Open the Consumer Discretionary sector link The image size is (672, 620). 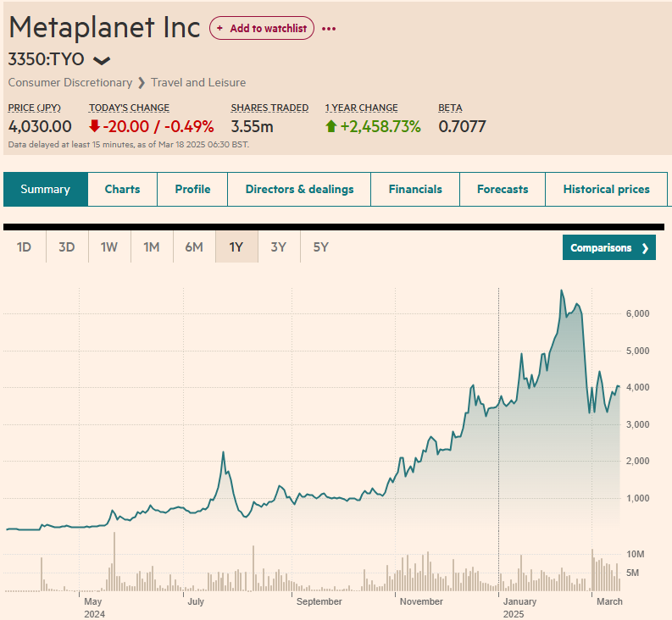(x=70, y=82)
